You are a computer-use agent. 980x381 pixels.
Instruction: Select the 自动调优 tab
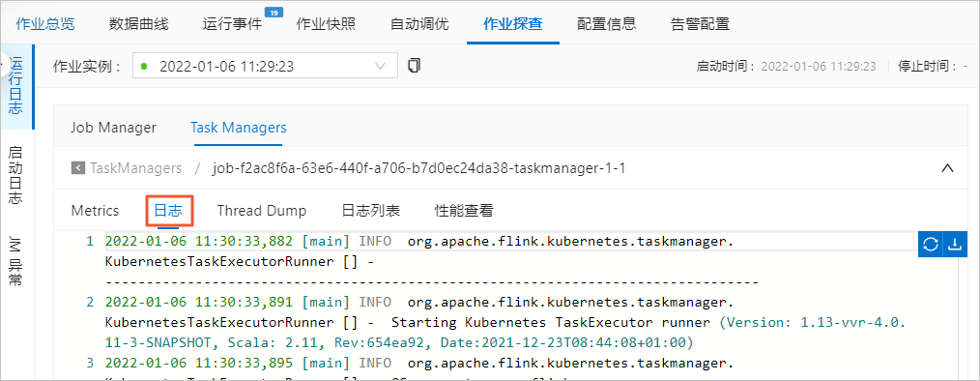pos(419,24)
